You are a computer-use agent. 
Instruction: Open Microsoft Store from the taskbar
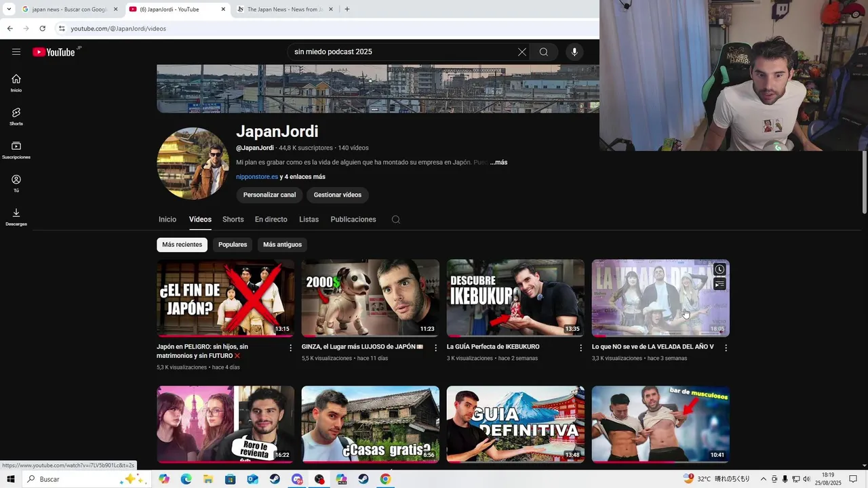coord(231,479)
